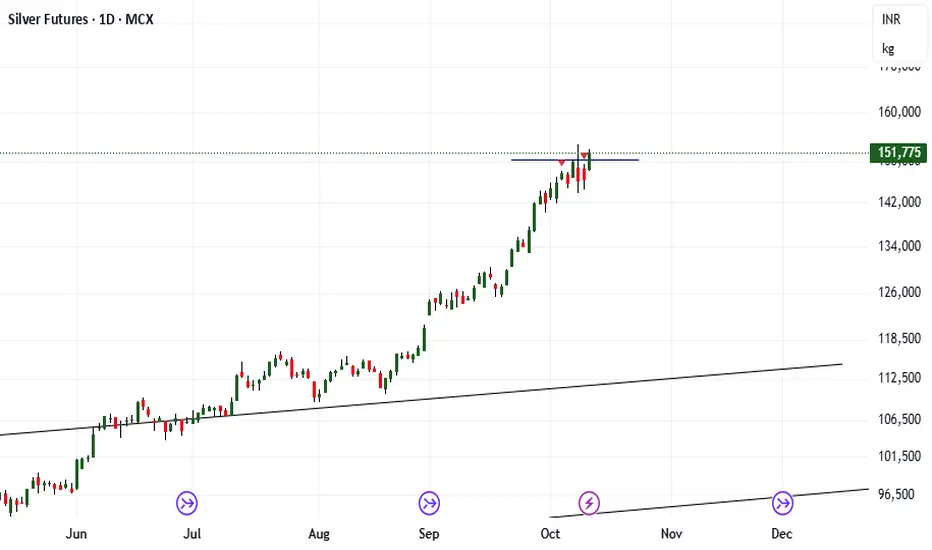Viewport: 932px width, 550px height.
Task: Click the contract rollover icon near Sep
Action: (x=429, y=502)
